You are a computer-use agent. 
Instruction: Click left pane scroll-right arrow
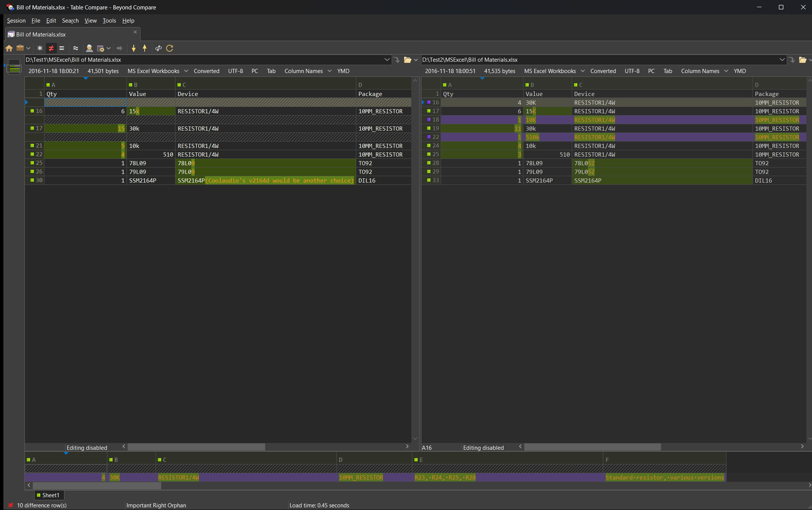[407, 447]
